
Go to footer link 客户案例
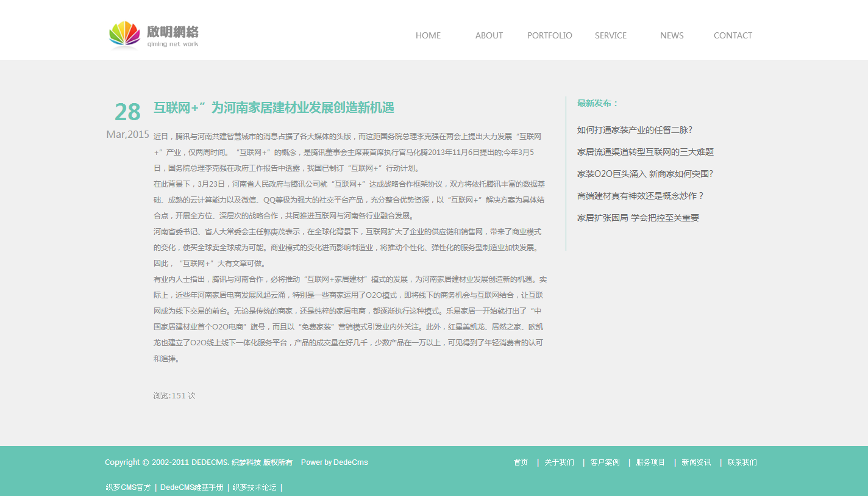click(605, 462)
